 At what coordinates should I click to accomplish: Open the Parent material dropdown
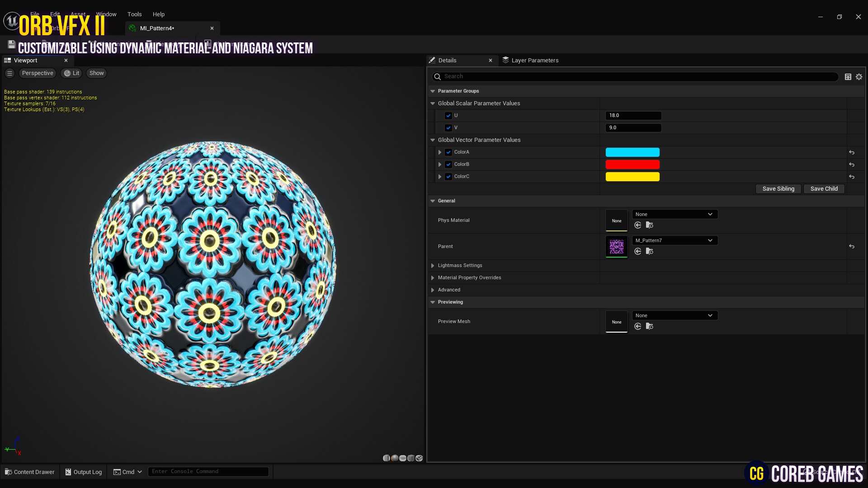tap(674, 240)
